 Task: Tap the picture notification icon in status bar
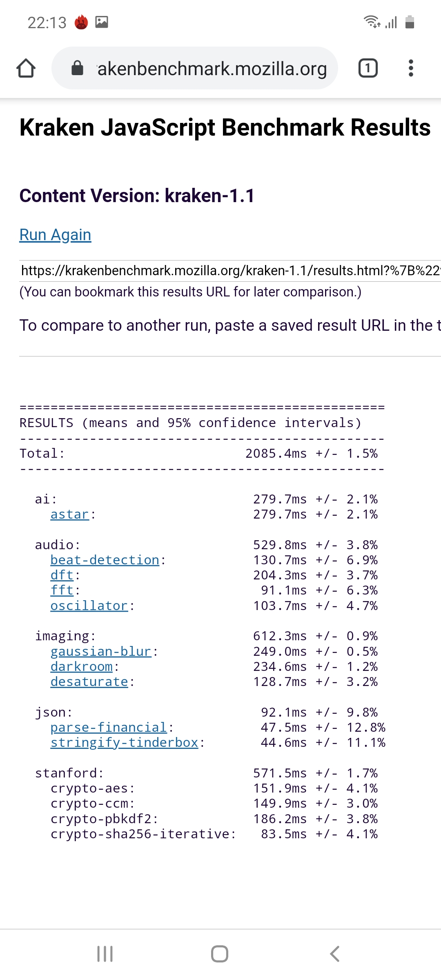(102, 22)
